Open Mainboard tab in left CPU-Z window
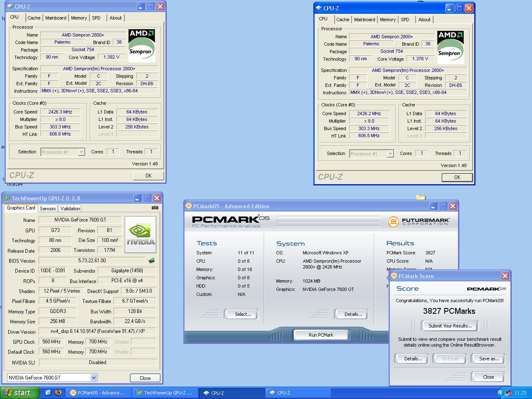The image size is (532, 399). tap(56, 18)
